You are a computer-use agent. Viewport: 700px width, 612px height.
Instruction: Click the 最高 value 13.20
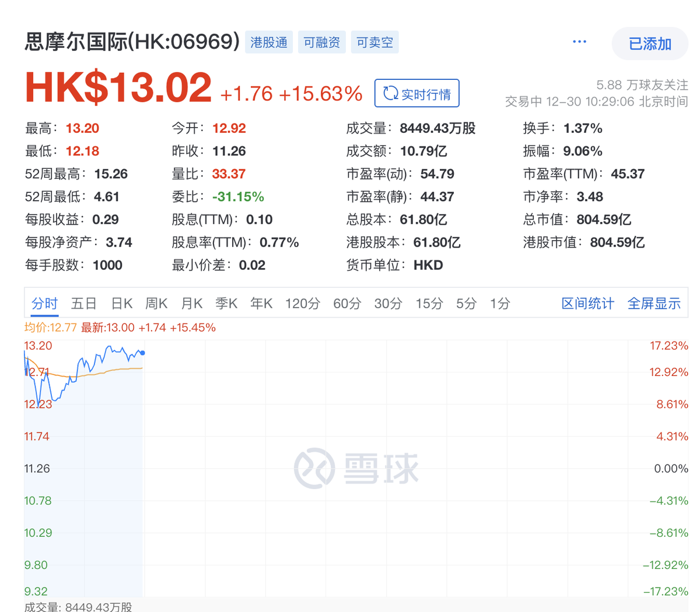click(x=82, y=128)
